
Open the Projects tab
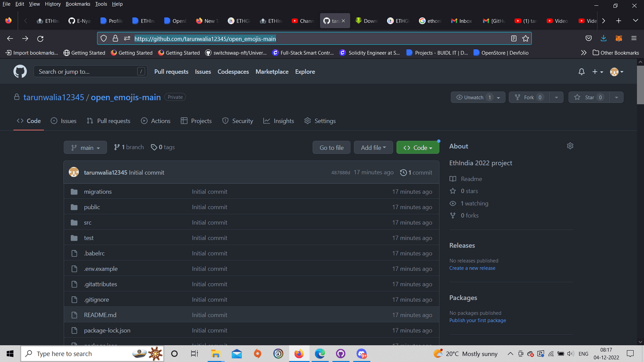point(196,121)
